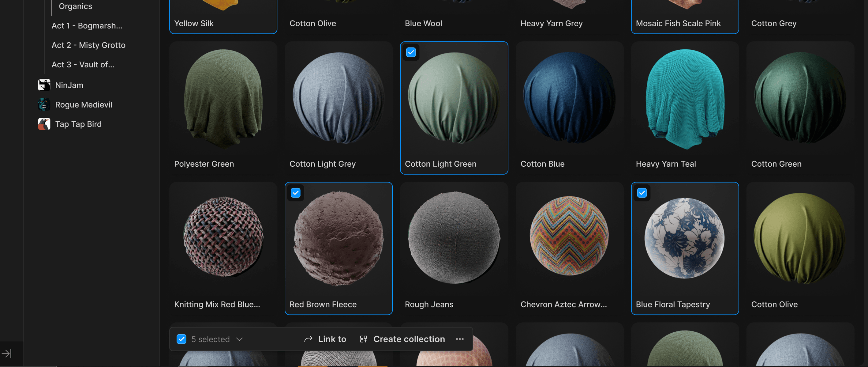Deselect the Cotton Light Green material checkbox
The image size is (868, 367).
(x=411, y=52)
